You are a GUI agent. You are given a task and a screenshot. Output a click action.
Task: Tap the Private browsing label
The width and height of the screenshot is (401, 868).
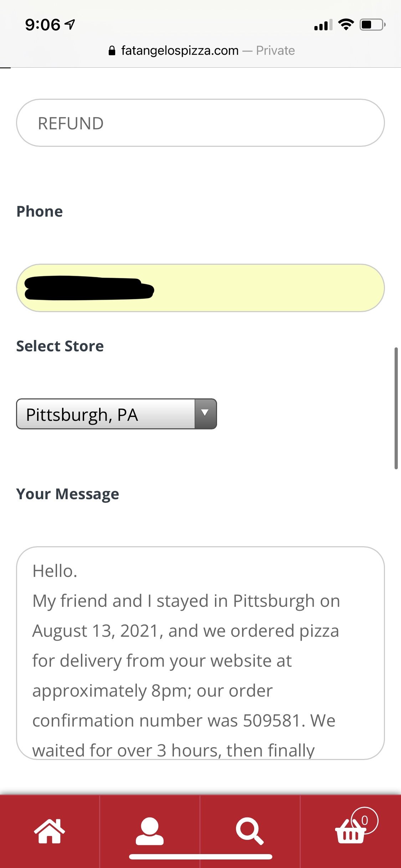275,51
